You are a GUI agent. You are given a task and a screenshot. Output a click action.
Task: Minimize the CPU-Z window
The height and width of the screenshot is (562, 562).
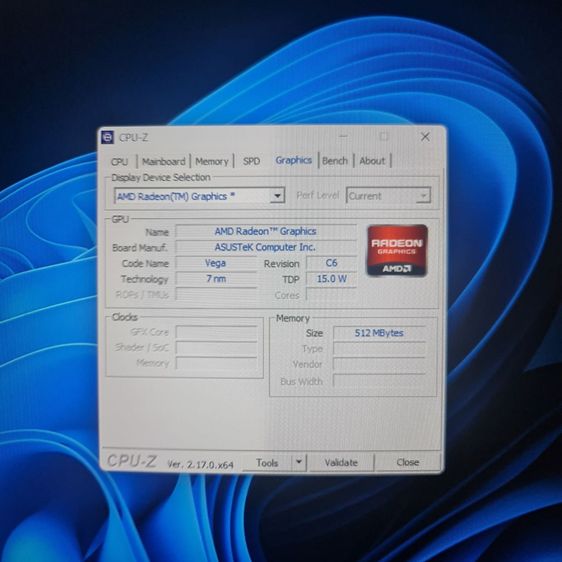[343, 137]
